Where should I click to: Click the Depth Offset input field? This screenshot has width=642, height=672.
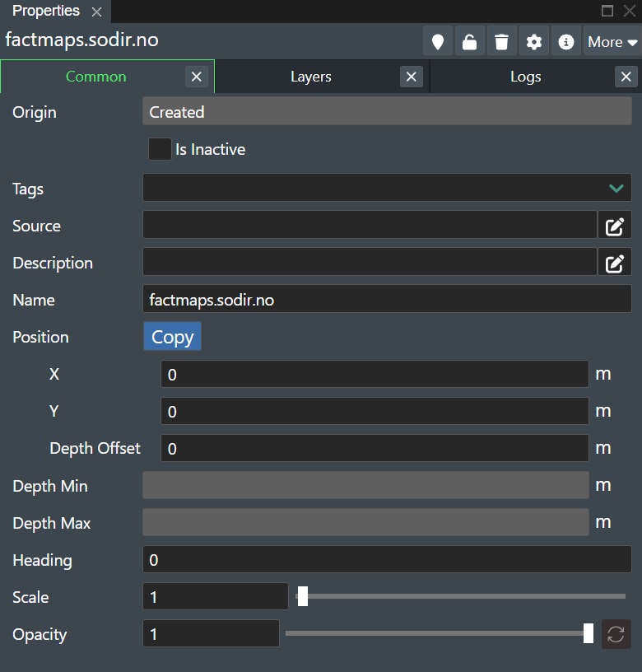(374, 448)
